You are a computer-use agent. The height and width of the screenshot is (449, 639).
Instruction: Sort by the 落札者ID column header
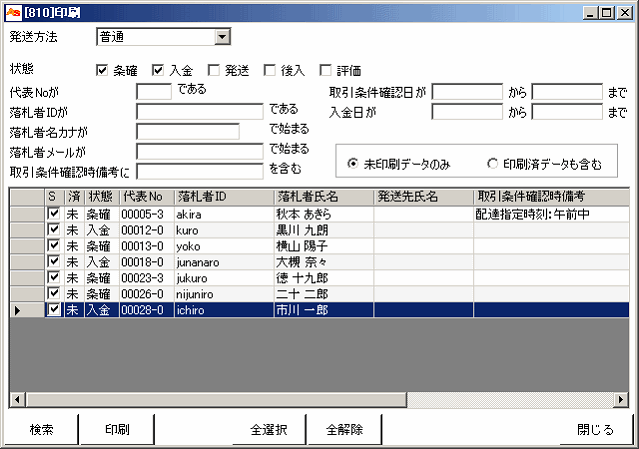click(x=224, y=197)
